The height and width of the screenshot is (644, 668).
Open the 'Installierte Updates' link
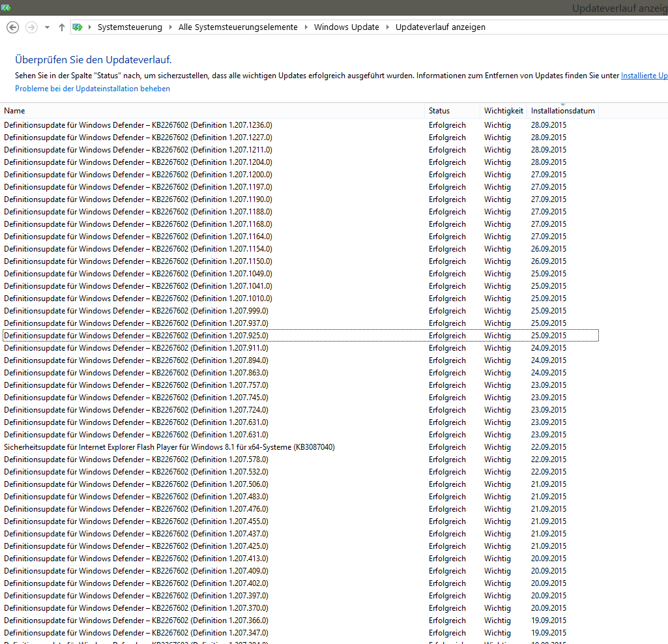pyautogui.click(x=644, y=76)
